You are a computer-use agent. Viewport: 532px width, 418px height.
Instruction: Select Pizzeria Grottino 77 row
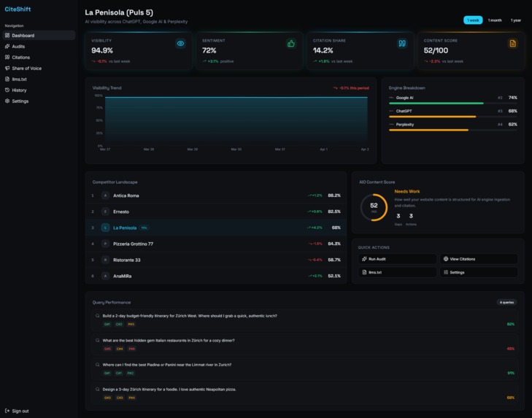tap(216, 244)
